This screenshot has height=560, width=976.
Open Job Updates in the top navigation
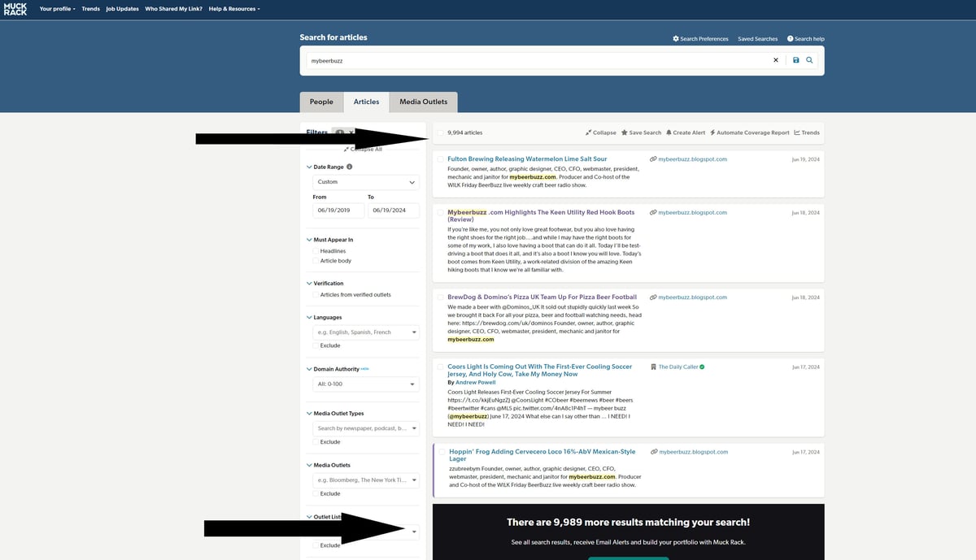tap(122, 9)
